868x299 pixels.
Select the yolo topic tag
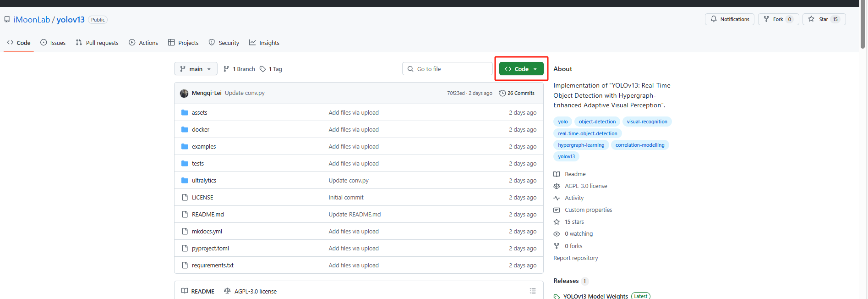(562, 122)
